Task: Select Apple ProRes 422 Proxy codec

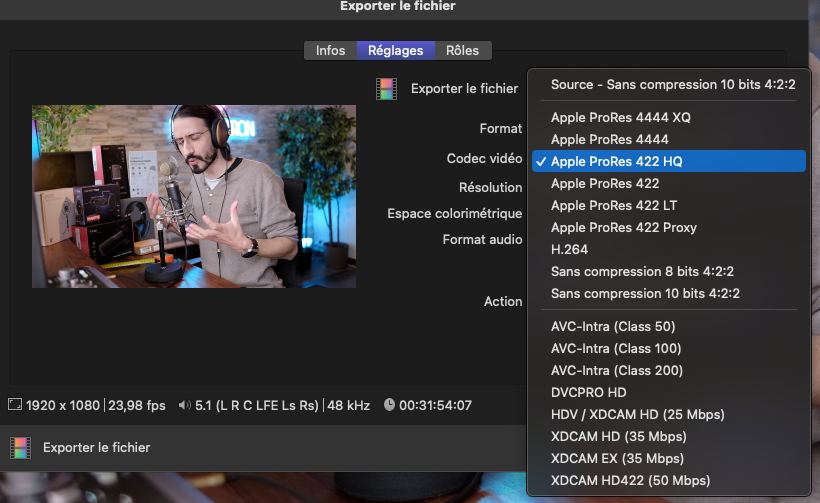Action: (x=669, y=227)
